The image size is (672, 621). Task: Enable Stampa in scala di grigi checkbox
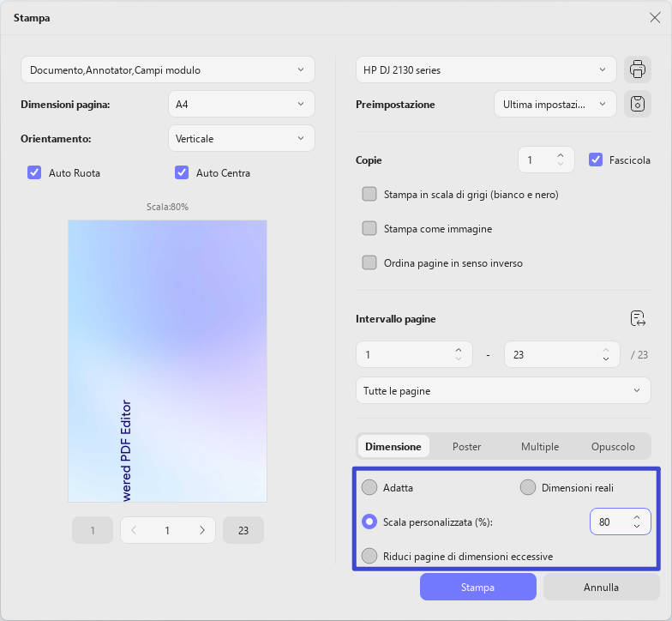tap(369, 194)
